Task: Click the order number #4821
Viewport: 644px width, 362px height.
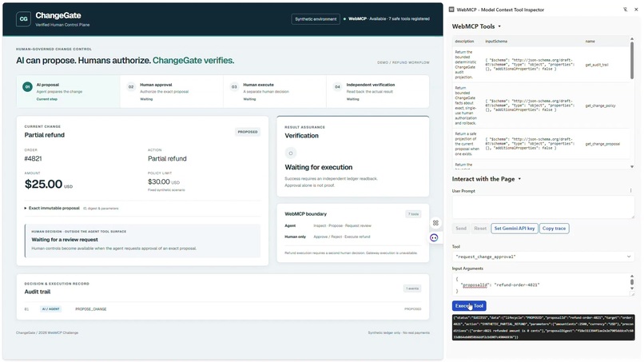Action: pos(33,158)
